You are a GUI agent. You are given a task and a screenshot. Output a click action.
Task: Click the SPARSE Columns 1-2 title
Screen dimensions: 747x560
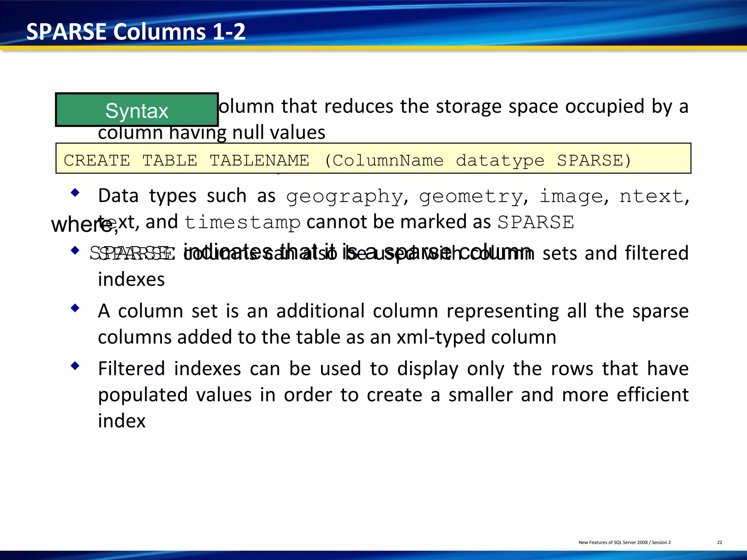coord(136,31)
